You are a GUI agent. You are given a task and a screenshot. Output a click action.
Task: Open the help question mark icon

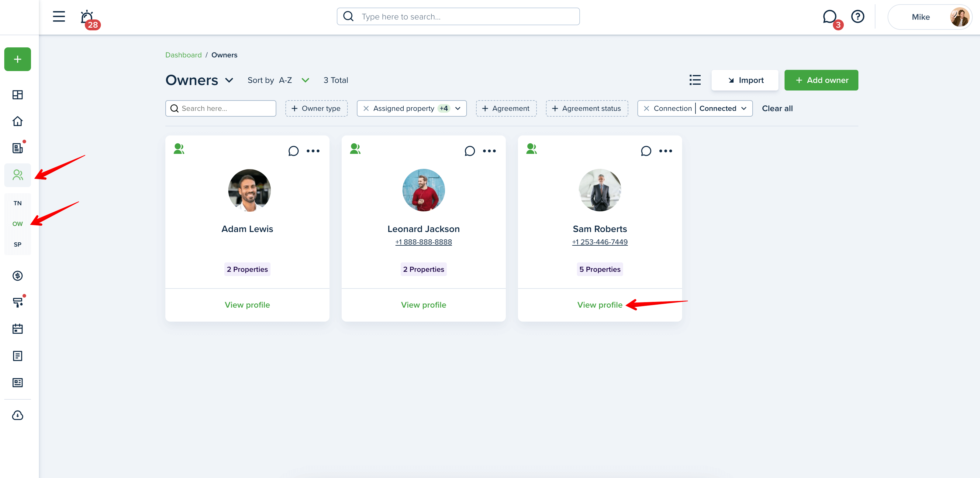click(857, 16)
